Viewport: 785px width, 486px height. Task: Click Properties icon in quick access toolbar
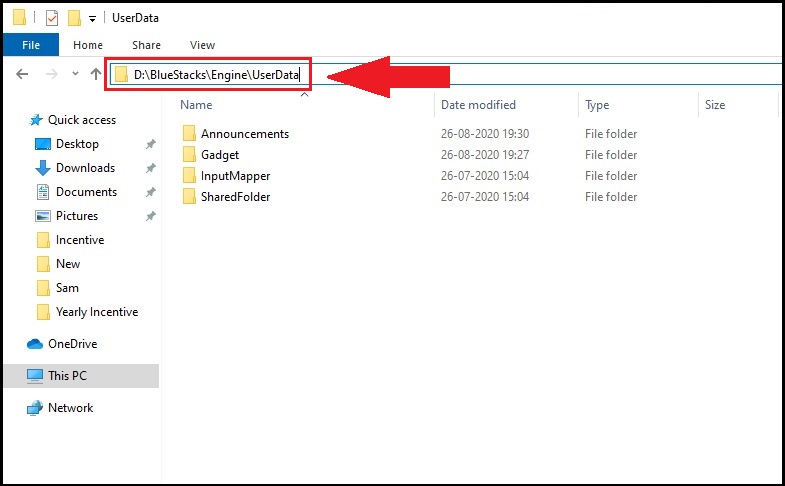click(x=52, y=19)
